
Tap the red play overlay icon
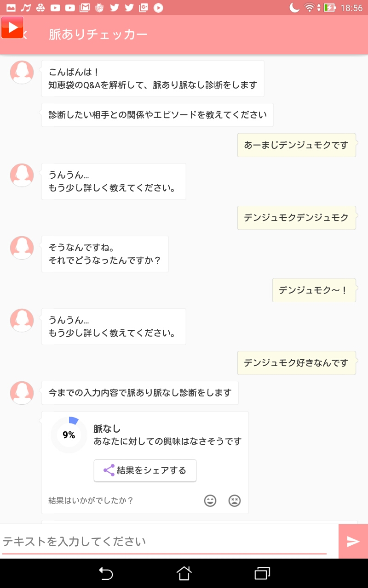pos(12,28)
